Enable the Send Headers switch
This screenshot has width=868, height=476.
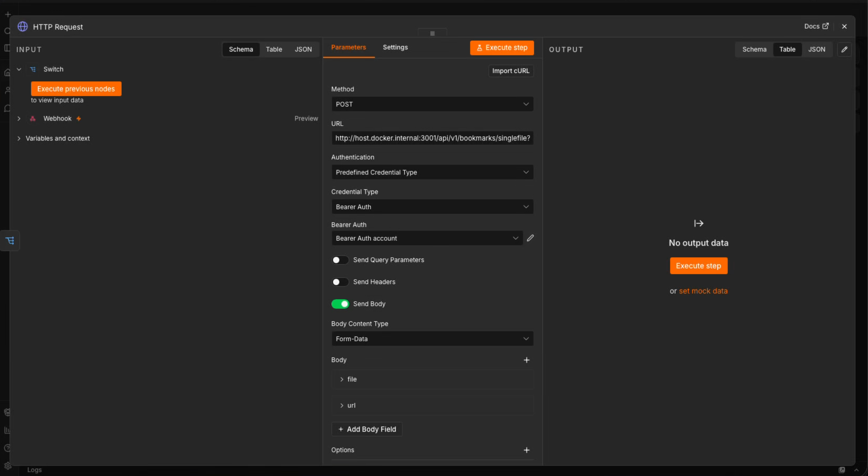(x=340, y=282)
